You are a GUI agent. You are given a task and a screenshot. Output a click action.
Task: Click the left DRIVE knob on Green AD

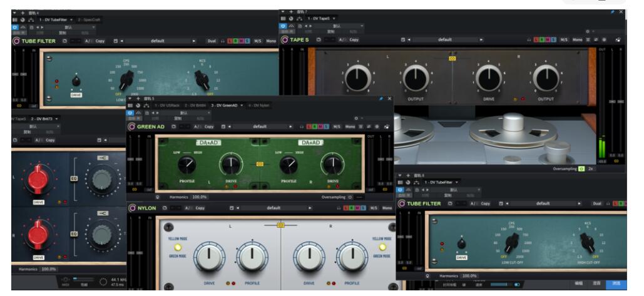tap(231, 165)
